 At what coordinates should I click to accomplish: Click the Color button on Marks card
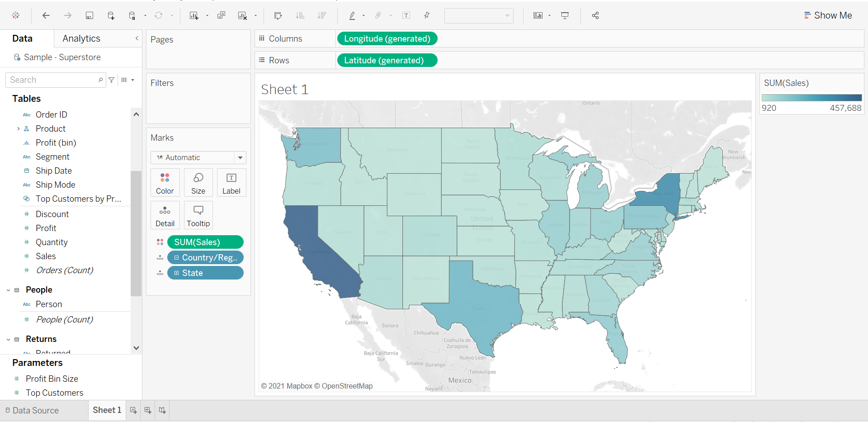click(165, 182)
